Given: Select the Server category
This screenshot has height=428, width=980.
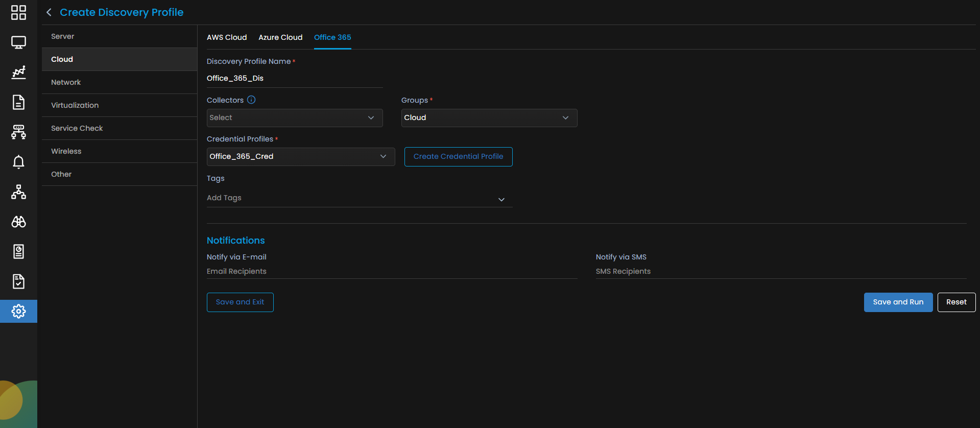Looking at the screenshot, I should 119,36.
